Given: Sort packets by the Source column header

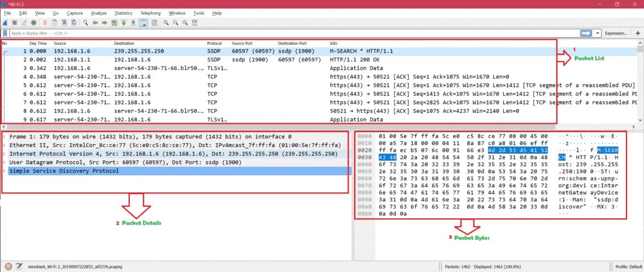Looking at the screenshot, I should pos(60,43).
